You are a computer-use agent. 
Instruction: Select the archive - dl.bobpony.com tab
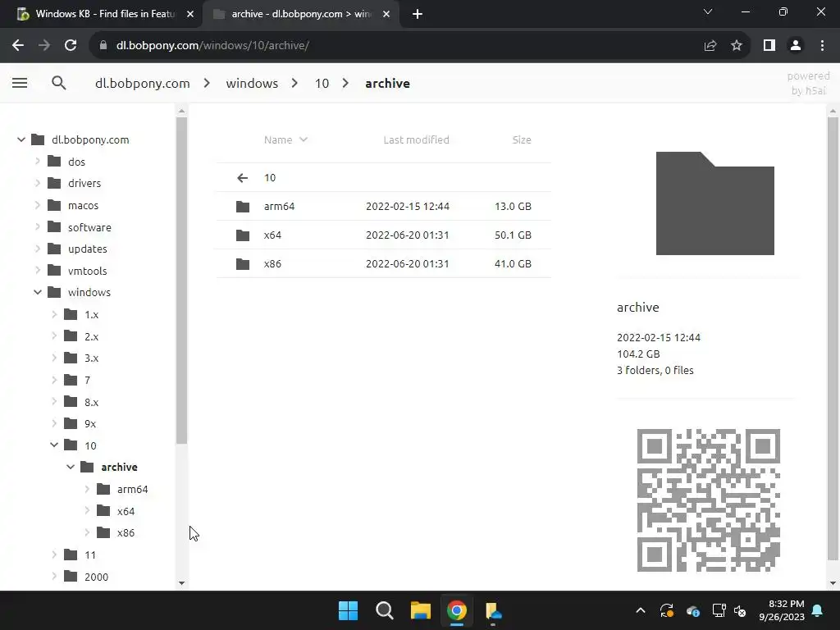(300, 14)
